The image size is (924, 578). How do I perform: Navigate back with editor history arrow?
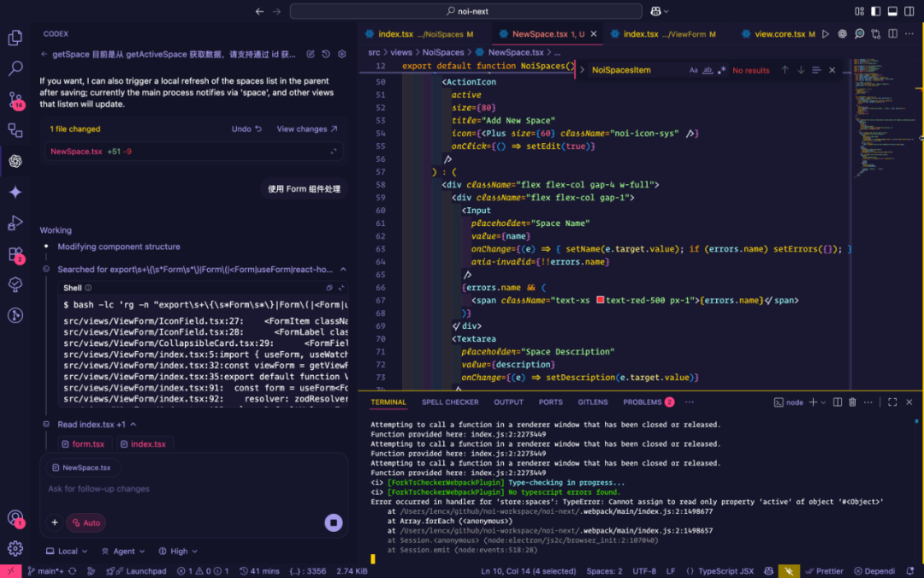point(260,11)
